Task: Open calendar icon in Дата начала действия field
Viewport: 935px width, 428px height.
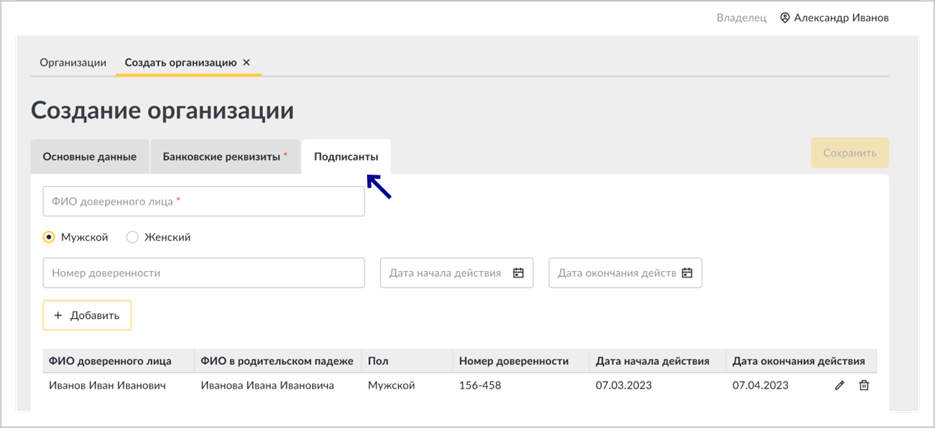Action: point(518,273)
